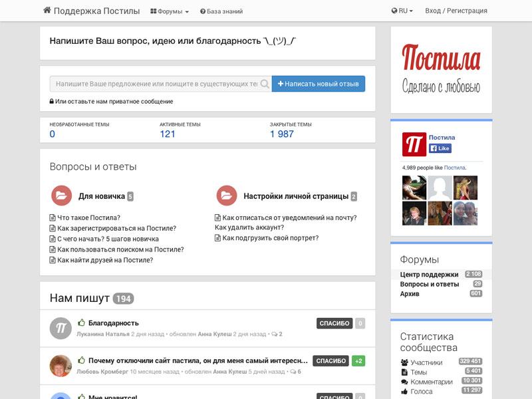Open the Для новичка folder icon
Viewport: 532px width, 399px height.
[x=61, y=196]
